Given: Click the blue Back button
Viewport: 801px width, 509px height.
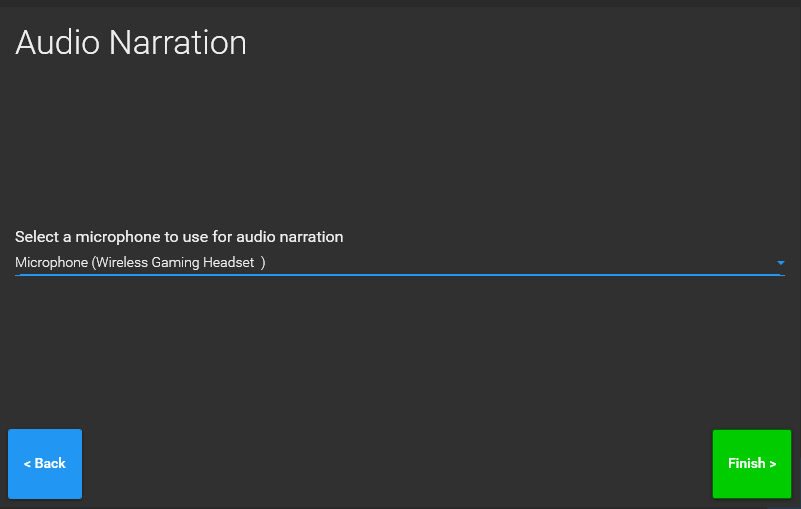Looking at the screenshot, I should 45,464.
